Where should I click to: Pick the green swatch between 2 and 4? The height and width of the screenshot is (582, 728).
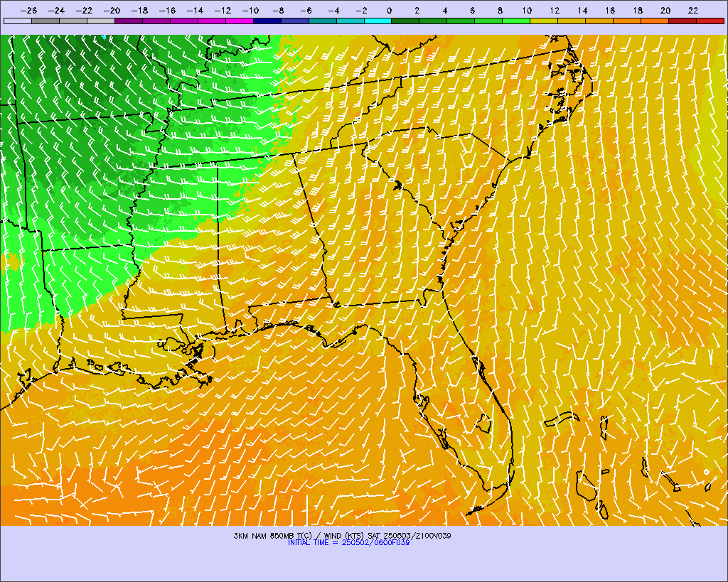433,21
